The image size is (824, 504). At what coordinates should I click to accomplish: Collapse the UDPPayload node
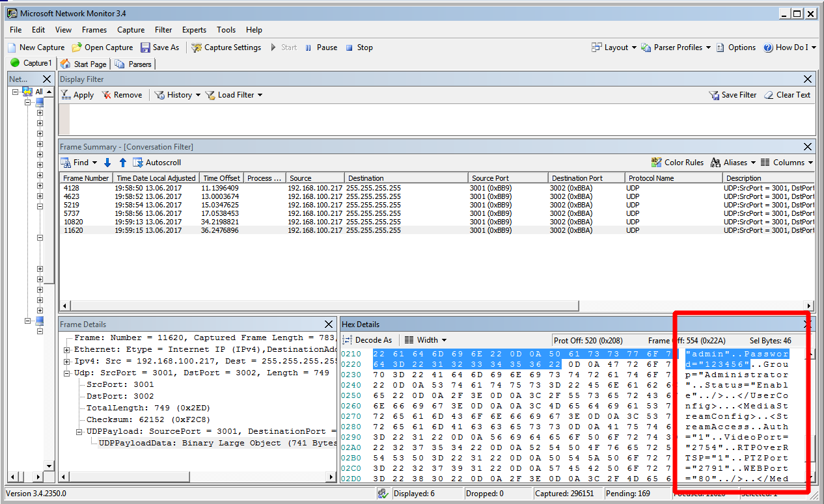(x=79, y=432)
